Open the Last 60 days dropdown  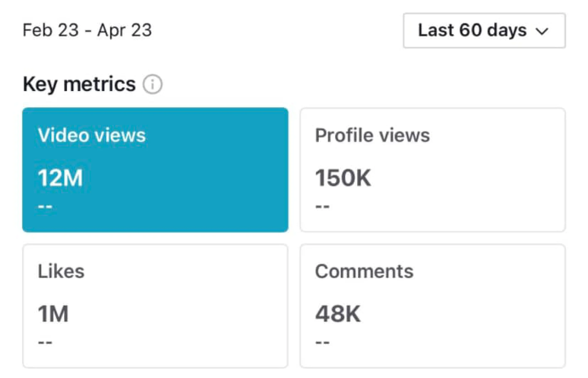click(484, 30)
